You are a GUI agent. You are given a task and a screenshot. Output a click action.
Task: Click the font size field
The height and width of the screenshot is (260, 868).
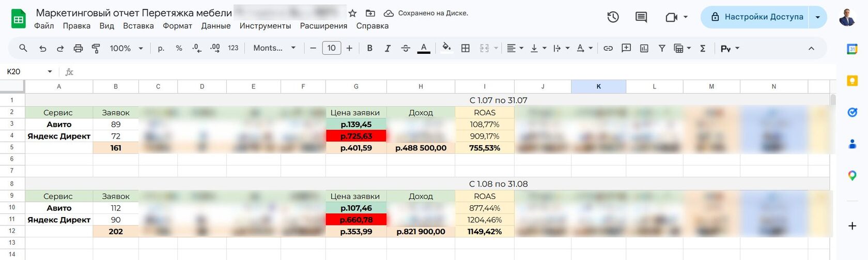[x=331, y=48]
